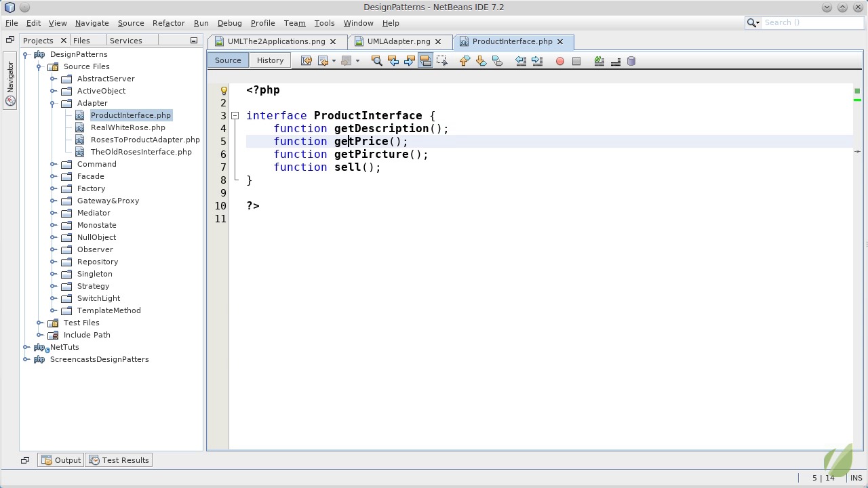Image resolution: width=868 pixels, height=488 pixels.
Task: Open the Output panel button
Action: point(61,460)
